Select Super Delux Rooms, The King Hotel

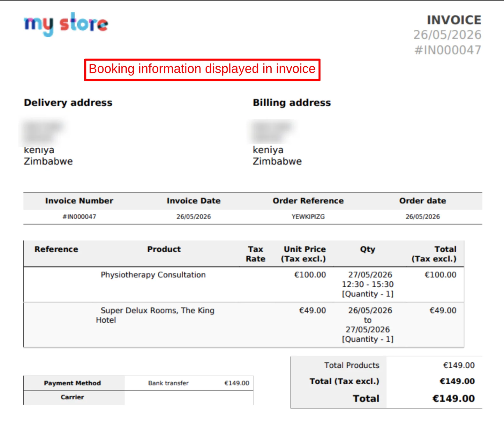pos(155,315)
